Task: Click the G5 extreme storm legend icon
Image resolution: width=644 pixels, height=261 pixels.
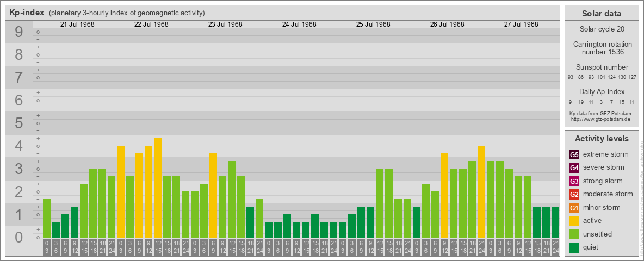Action: [574, 155]
